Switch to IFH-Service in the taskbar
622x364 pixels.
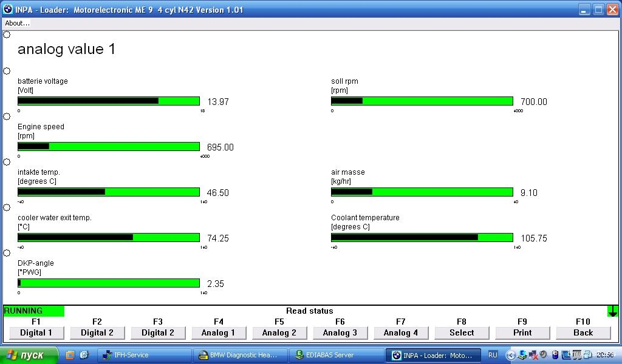(131, 355)
